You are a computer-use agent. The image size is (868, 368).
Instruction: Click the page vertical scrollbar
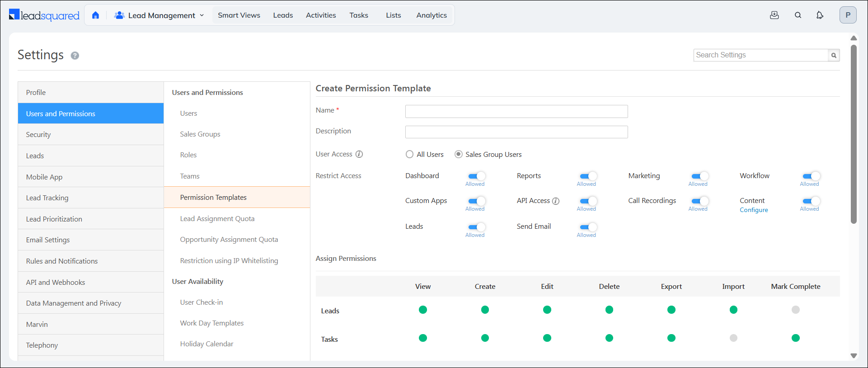tap(854, 133)
